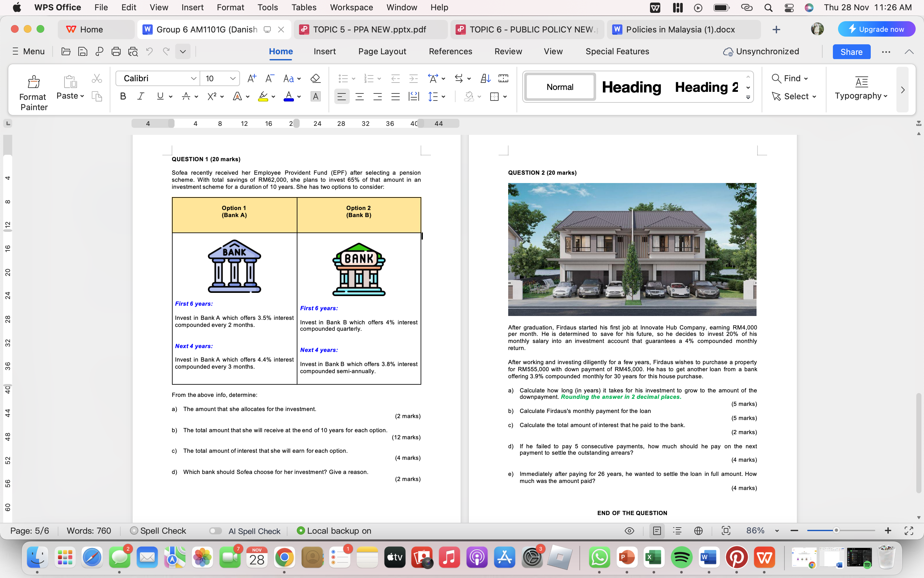Click the Sort A-Z icon

tap(485, 78)
